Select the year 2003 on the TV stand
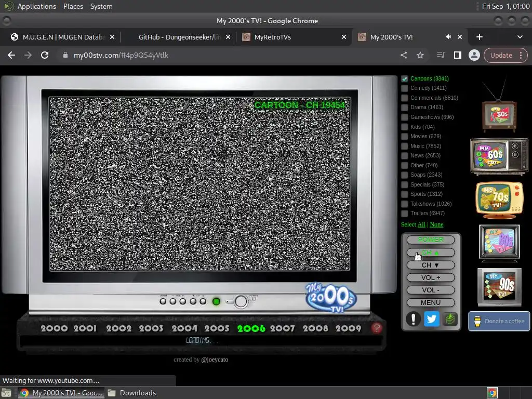Viewport: 532px width, 399px height. coord(151,328)
